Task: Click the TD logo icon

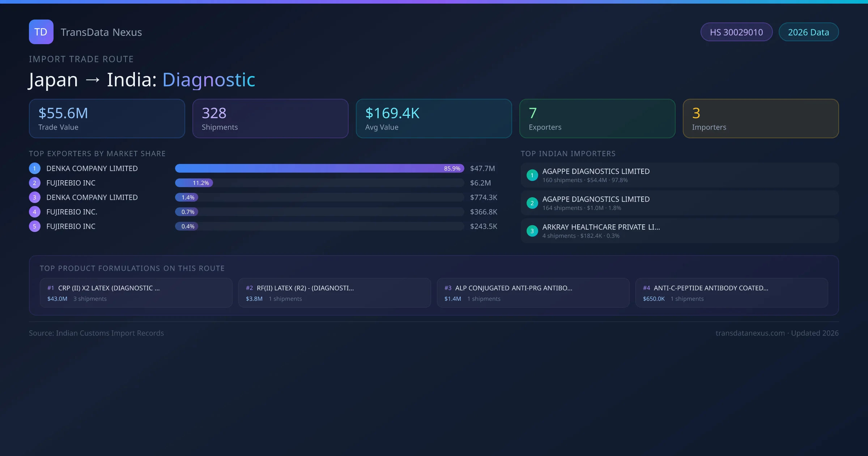Action: (41, 32)
